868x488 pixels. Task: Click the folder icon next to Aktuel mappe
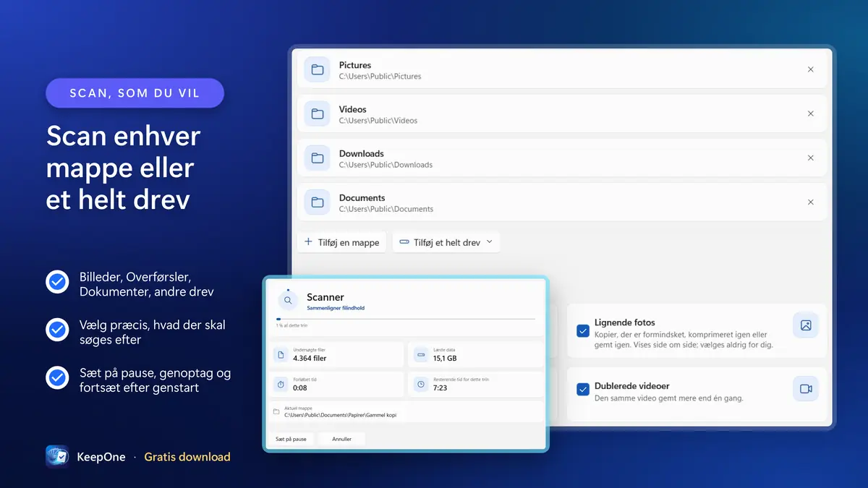click(276, 412)
